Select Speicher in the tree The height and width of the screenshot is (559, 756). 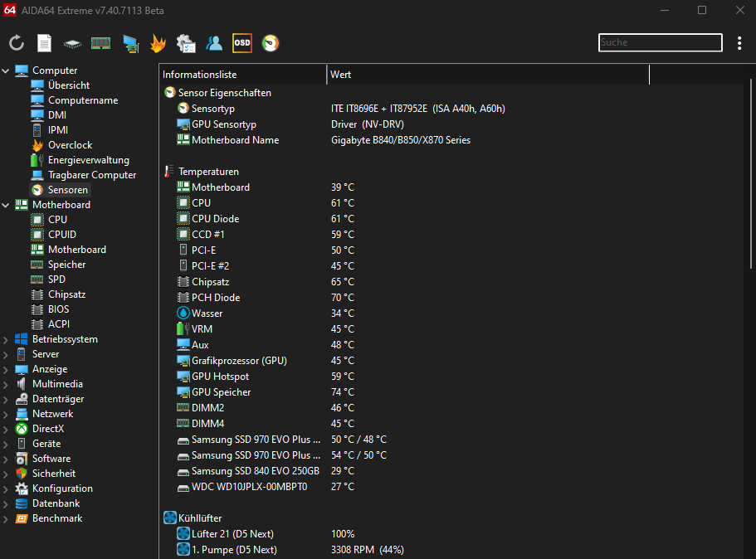tap(58, 265)
